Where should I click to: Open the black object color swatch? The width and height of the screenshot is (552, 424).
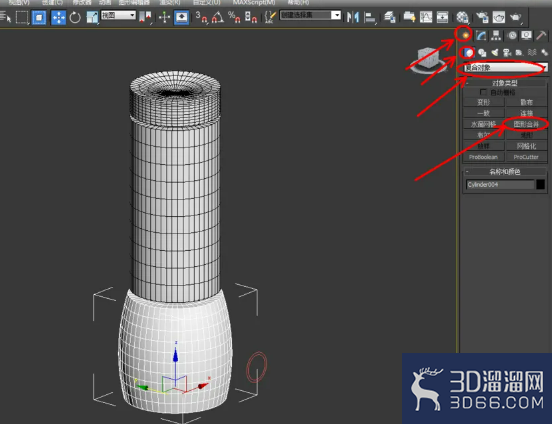coord(541,185)
